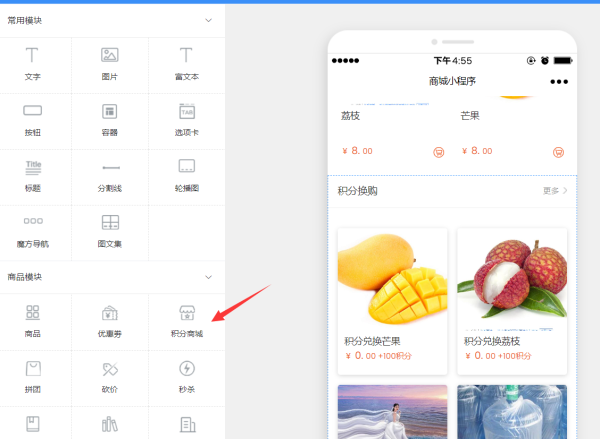Select the 图片 image module icon

(109, 55)
